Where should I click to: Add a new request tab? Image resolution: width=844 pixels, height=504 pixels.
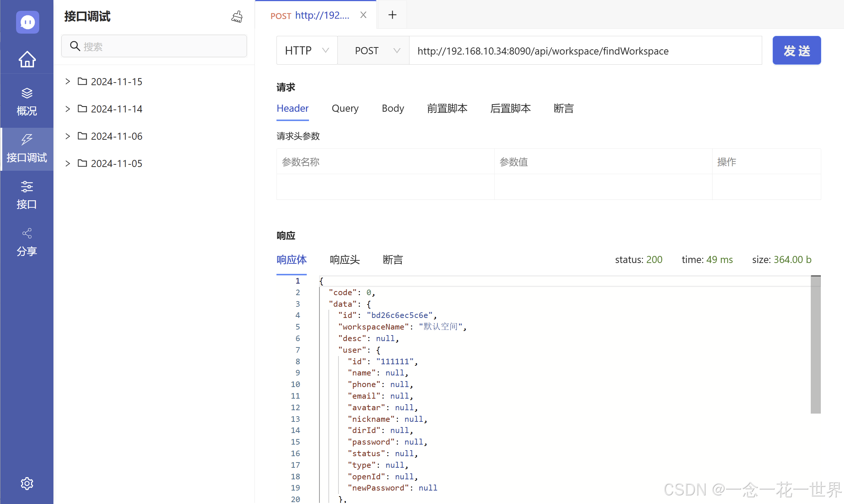click(392, 15)
